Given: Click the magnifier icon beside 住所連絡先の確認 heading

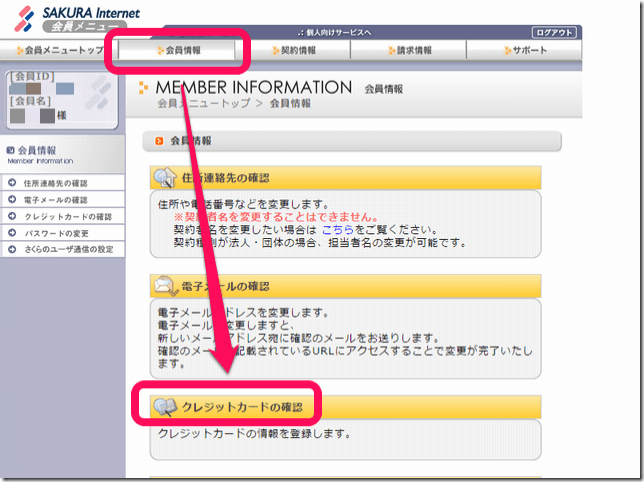Looking at the screenshot, I should pyautogui.click(x=164, y=178).
